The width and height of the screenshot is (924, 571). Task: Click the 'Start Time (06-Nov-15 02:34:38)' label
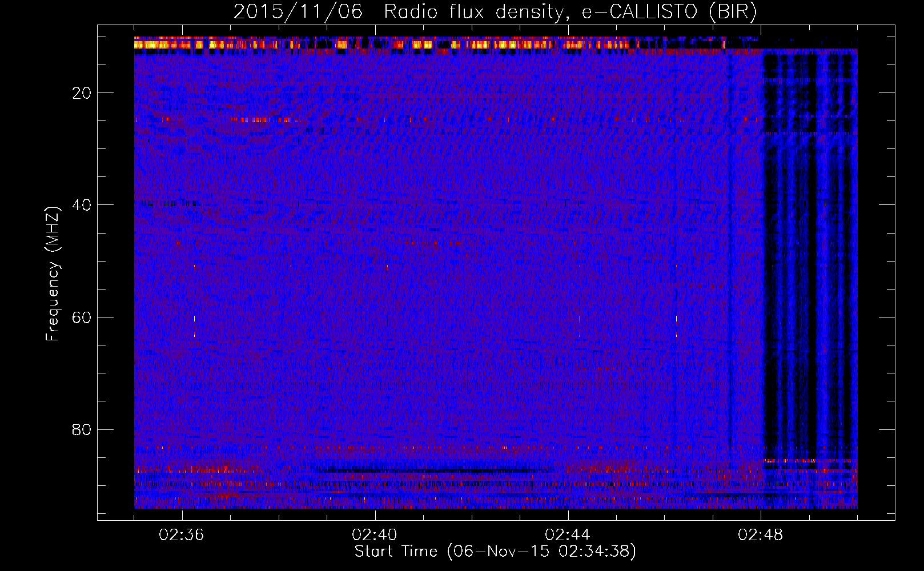click(495, 552)
